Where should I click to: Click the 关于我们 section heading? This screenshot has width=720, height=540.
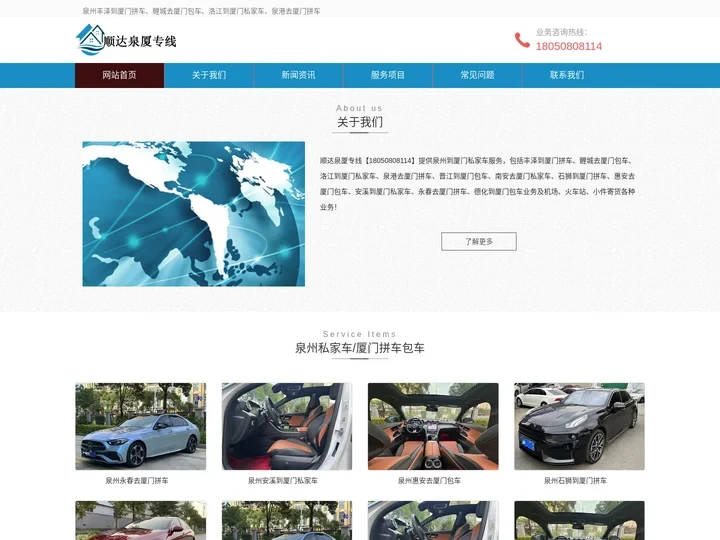click(360, 122)
